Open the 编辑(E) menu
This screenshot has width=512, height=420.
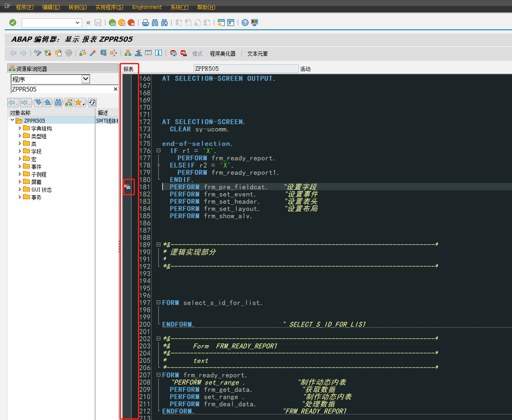(x=51, y=7)
